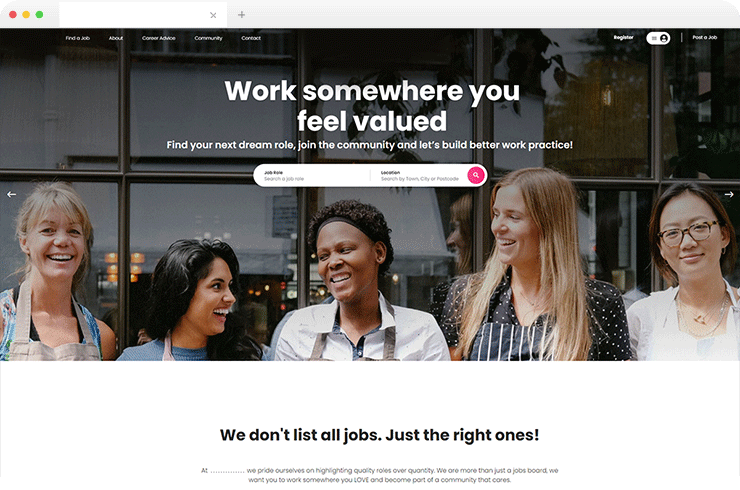Open the Career Advice navigation item
Viewport: 740px width, 490px height.
click(159, 38)
